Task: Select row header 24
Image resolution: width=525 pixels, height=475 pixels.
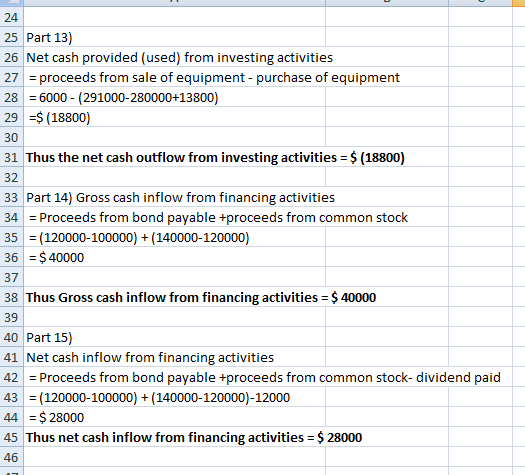Action: pos(11,17)
